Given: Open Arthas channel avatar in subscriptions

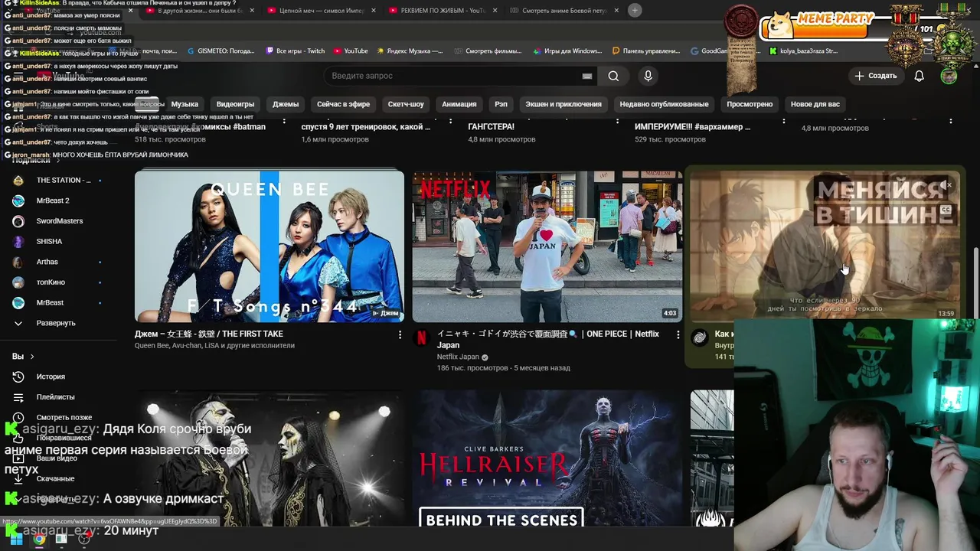Looking at the screenshot, I should coord(18,262).
